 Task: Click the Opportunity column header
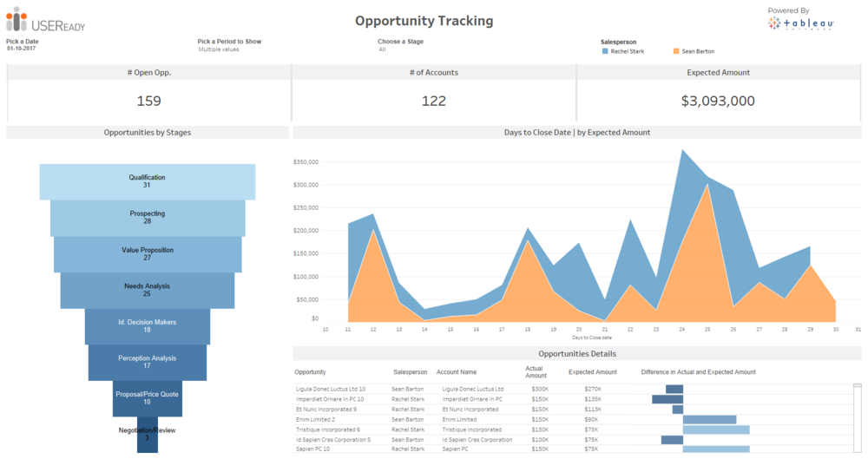tap(310, 372)
